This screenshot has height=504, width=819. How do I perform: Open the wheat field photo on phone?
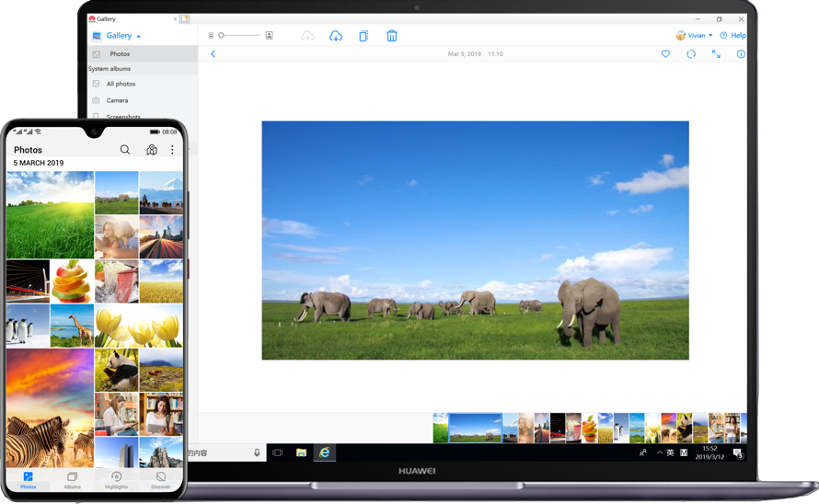coord(161,281)
